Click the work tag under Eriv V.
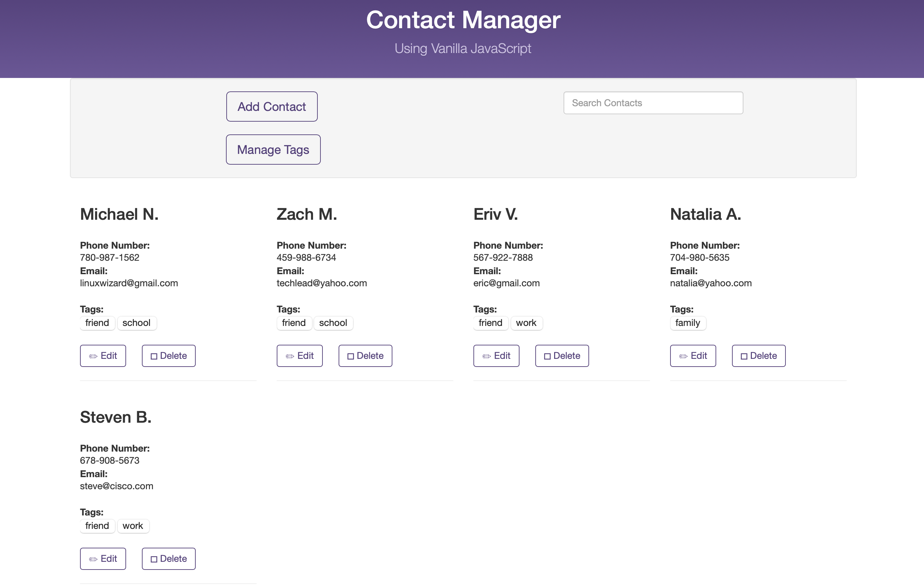 coord(526,323)
